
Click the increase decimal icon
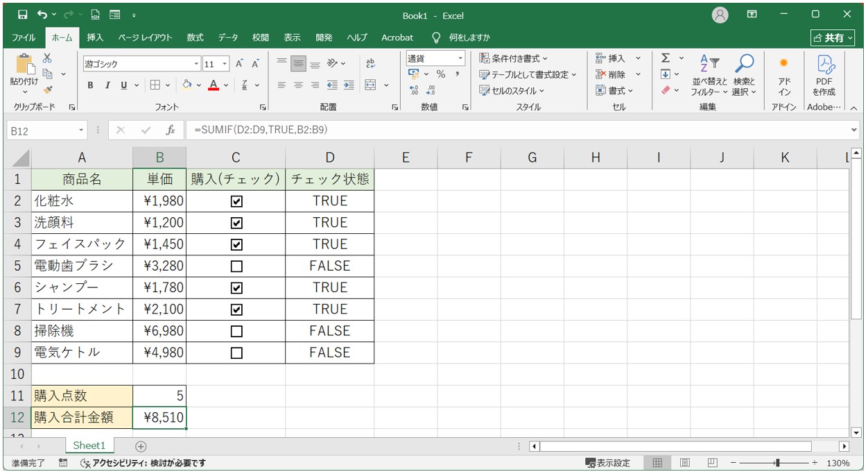coord(415,90)
